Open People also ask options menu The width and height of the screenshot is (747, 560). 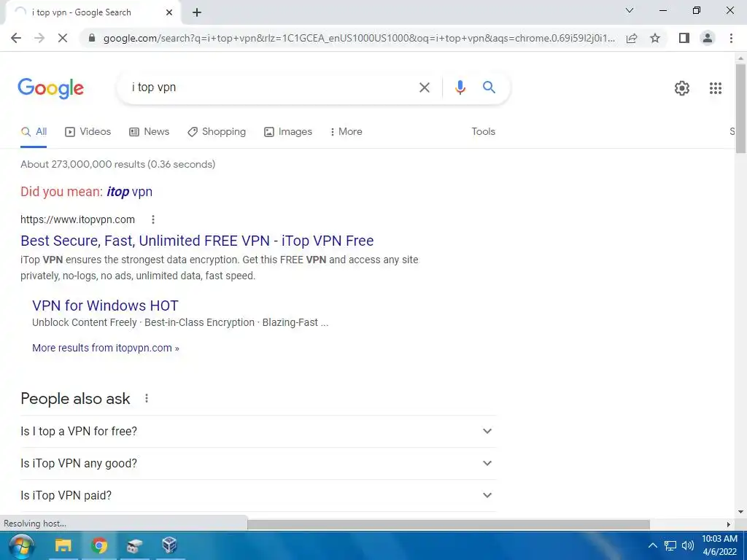(x=147, y=398)
